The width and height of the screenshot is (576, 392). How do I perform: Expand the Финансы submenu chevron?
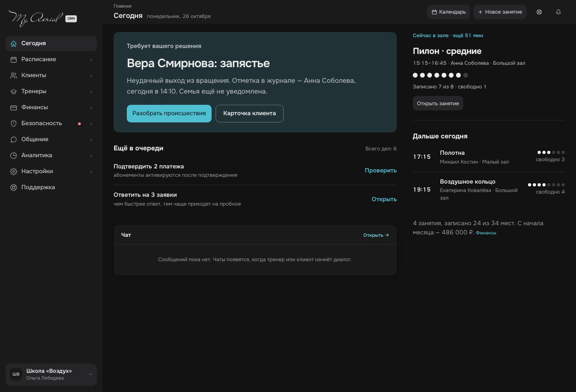tap(91, 108)
